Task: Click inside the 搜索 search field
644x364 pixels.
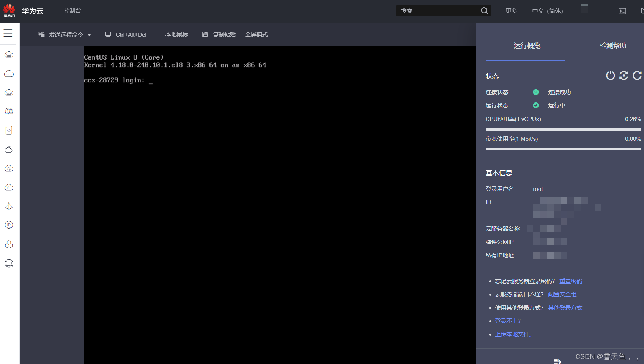Action: [438, 11]
